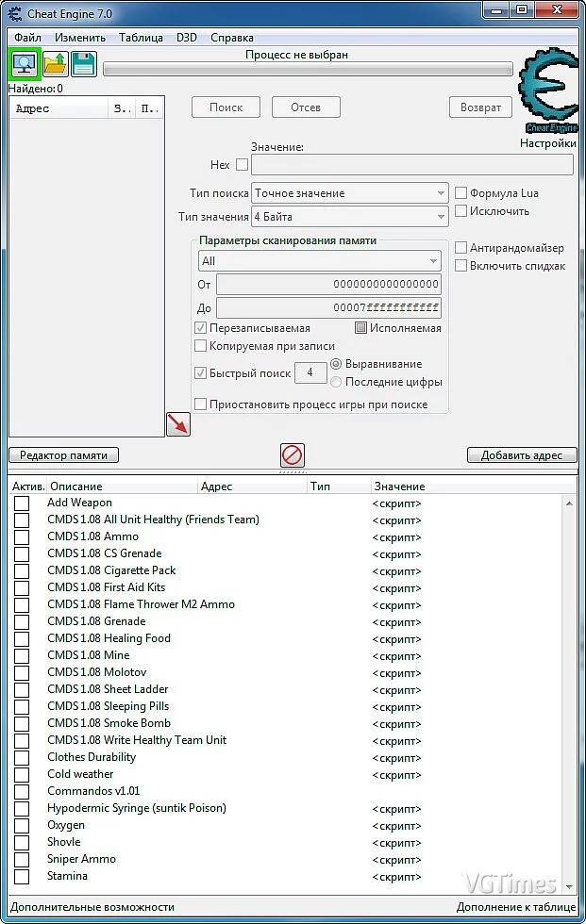Click Дополнительные возможности in the status bar
The width and height of the screenshot is (586, 924).
tap(92, 907)
